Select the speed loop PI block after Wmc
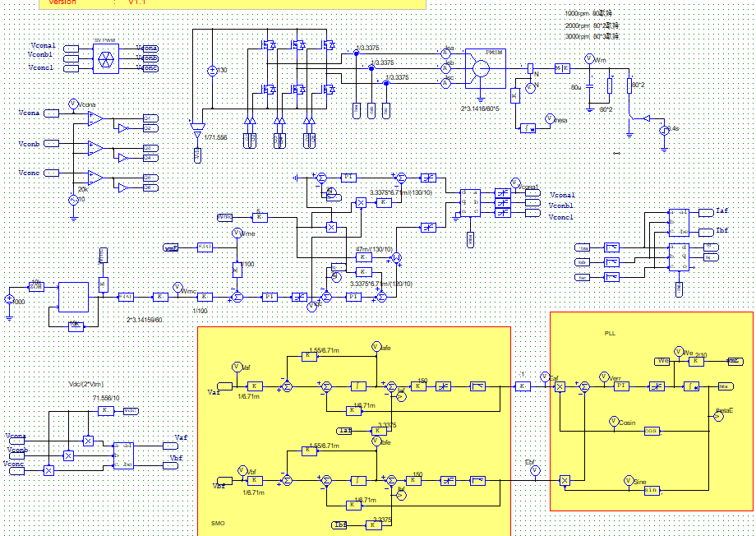Screen dimensions: 756x536 click(270, 297)
